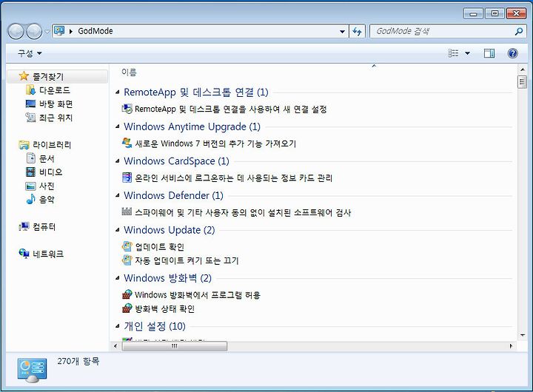Click the horizontal scrollbar left arrow
Viewport: 533px width, 392px height.
point(115,346)
